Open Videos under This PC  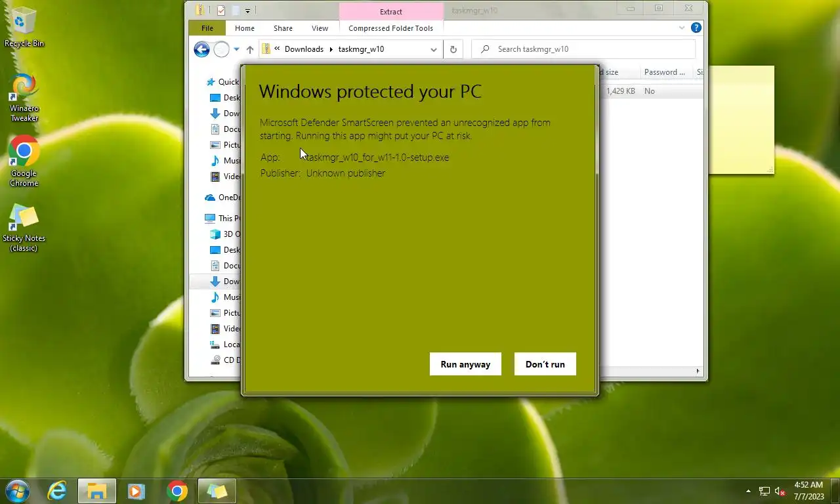225,329
